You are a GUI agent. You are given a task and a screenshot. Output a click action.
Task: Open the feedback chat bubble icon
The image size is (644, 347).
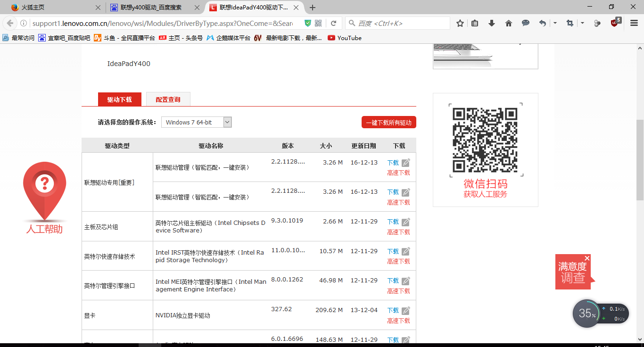tap(525, 22)
